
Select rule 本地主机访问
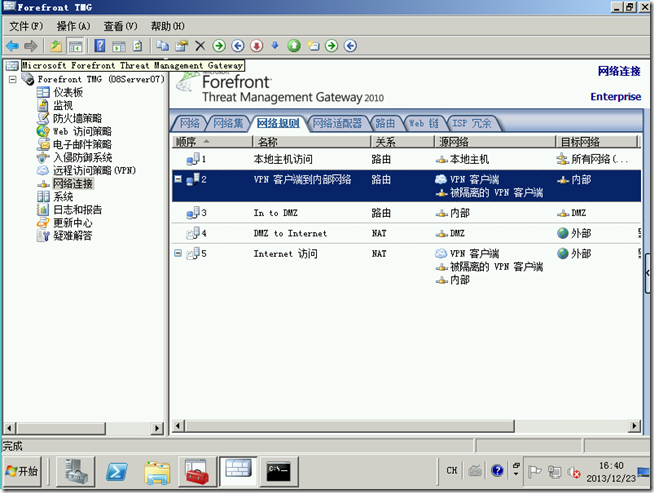[x=406, y=159]
